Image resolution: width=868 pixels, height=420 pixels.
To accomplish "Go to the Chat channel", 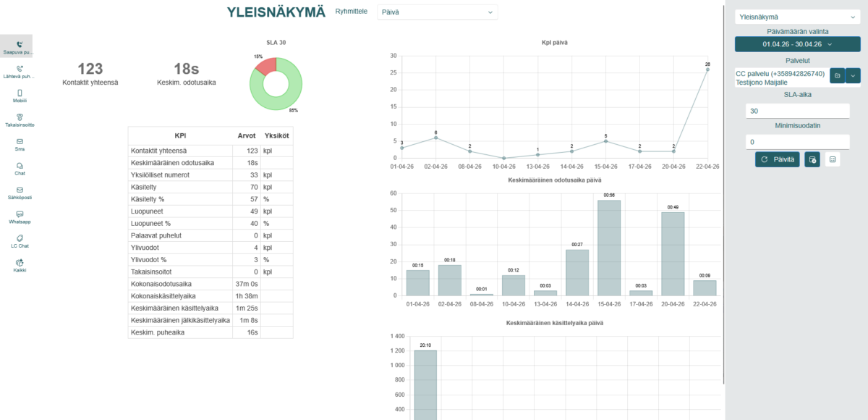I will click(x=20, y=169).
